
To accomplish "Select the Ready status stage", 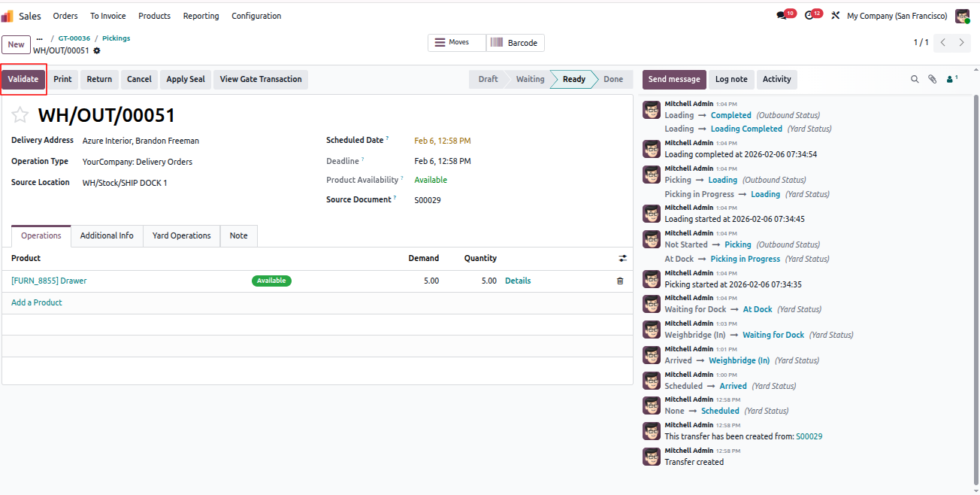I will click(574, 79).
